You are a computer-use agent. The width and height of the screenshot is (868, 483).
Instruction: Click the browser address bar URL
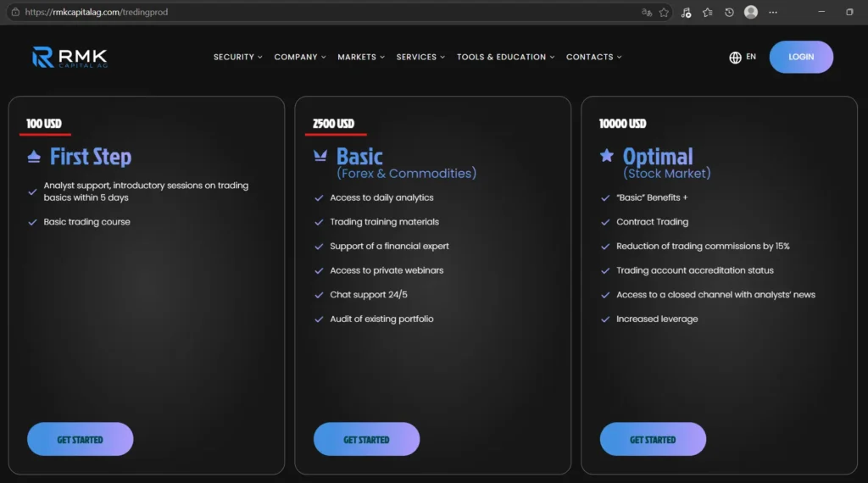pyautogui.click(x=97, y=12)
